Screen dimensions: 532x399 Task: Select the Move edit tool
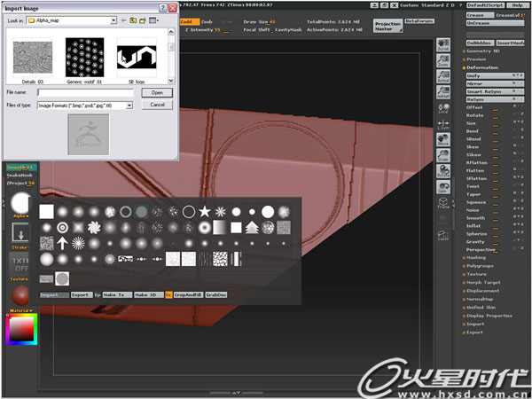tap(443, 140)
